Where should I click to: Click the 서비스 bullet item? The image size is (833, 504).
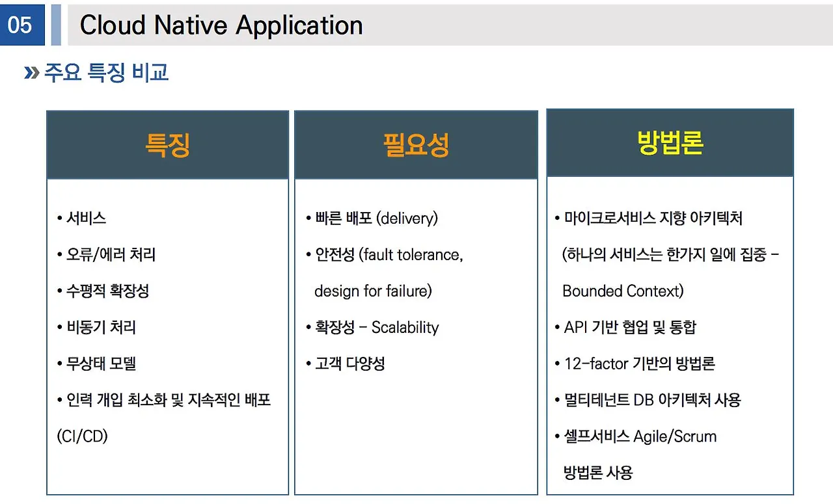(x=82, y=218)
